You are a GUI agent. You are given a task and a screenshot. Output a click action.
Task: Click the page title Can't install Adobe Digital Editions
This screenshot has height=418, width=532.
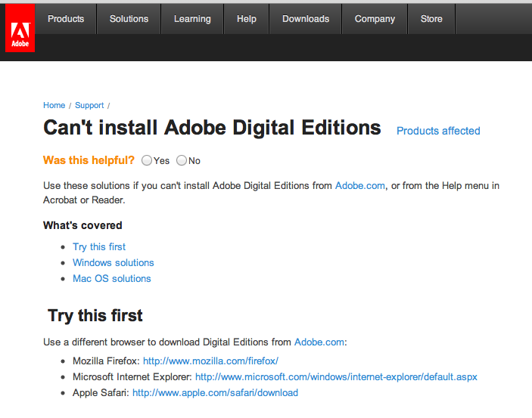(212, 128)
